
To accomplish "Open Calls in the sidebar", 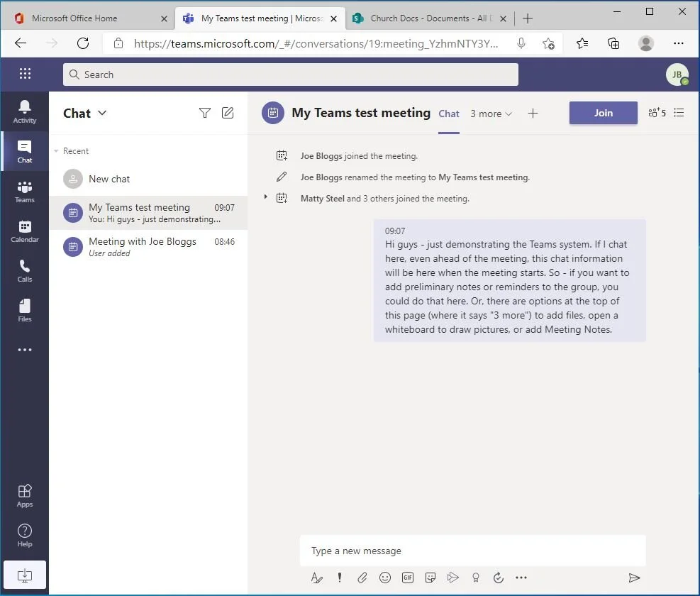I will (x=25, y=271).
